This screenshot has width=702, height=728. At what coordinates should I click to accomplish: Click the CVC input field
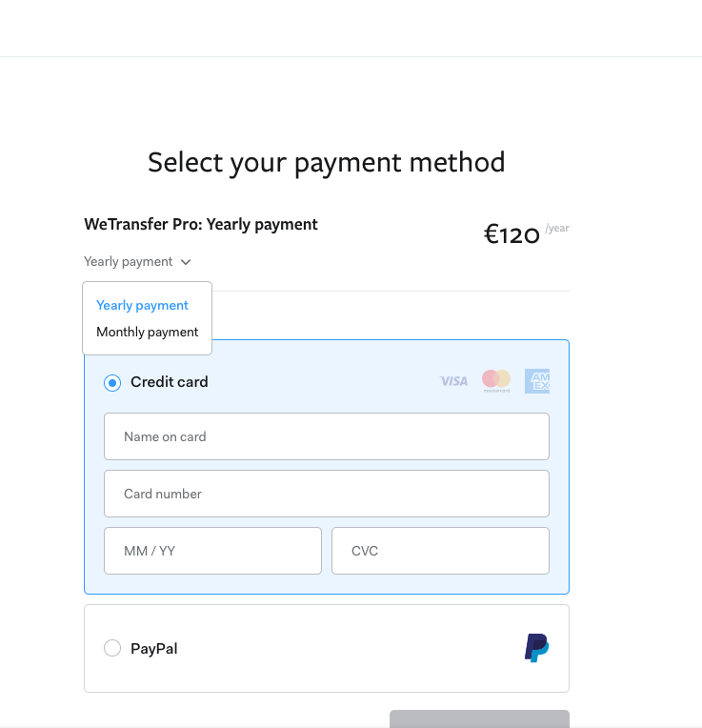click(x=440, y=551)
